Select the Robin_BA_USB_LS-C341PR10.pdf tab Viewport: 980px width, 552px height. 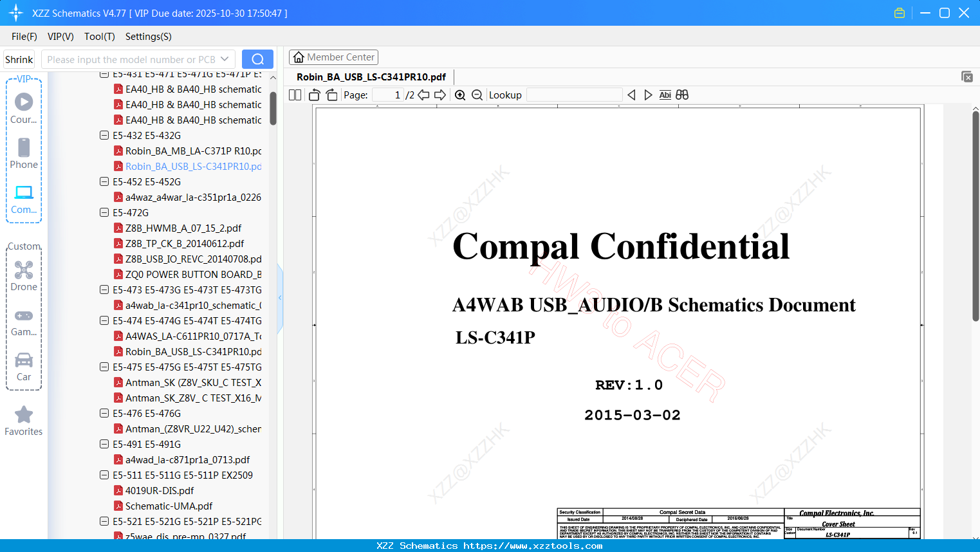pyautogui.click(x=371, y=77)
